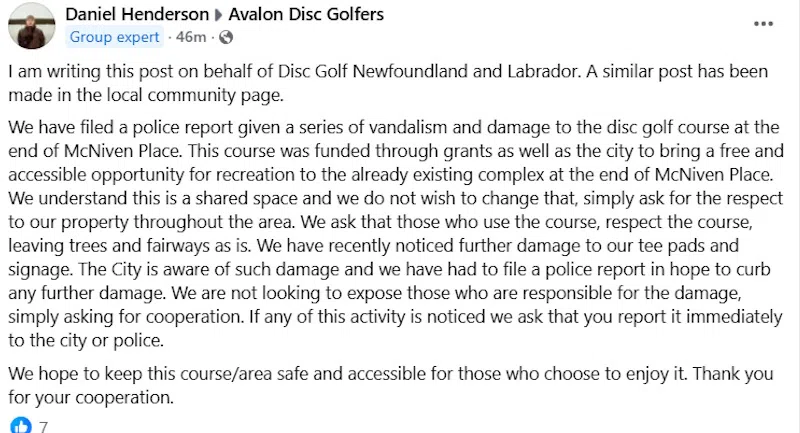Click the Group expert badge
The height and width of the screenshot is (433, 800).
pyautogui.click(x=115, y=38)
